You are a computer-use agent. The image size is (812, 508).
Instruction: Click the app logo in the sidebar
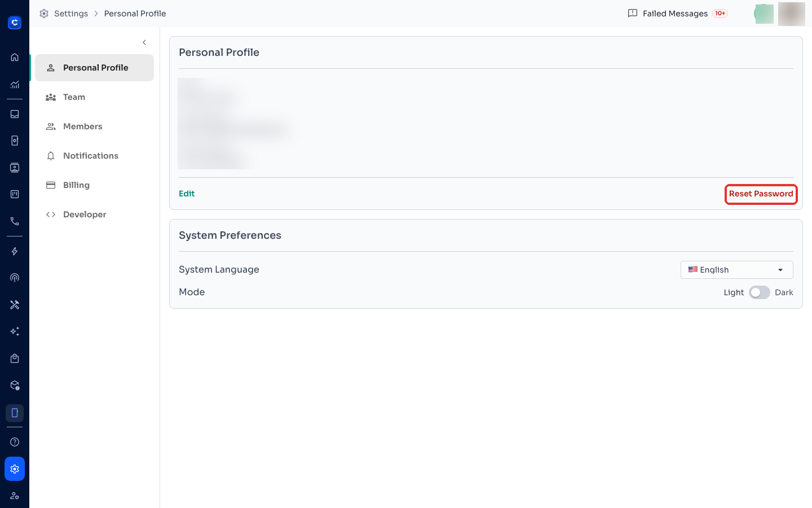pyautogui.click(x=15, y=23)
